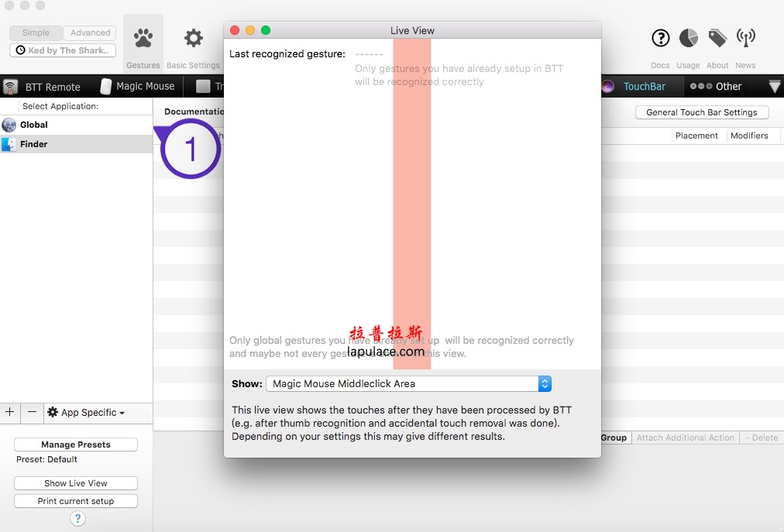This screenshot has width=784, height=532.
Task: Click the gear icon beside App Specific
Action: pyautogui.click(x=53, y=412)
